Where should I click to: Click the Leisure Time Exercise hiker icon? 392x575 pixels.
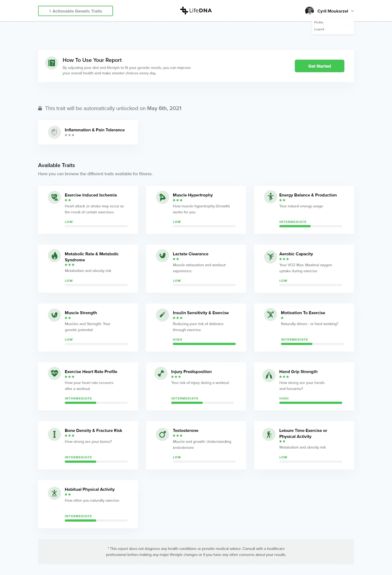269,434
